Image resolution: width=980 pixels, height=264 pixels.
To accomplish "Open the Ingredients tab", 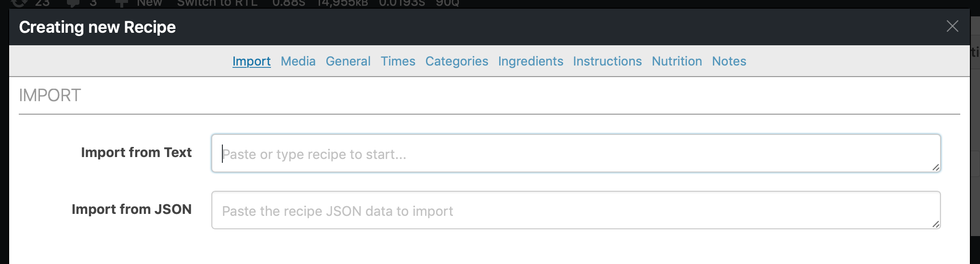I will [530, 61].
